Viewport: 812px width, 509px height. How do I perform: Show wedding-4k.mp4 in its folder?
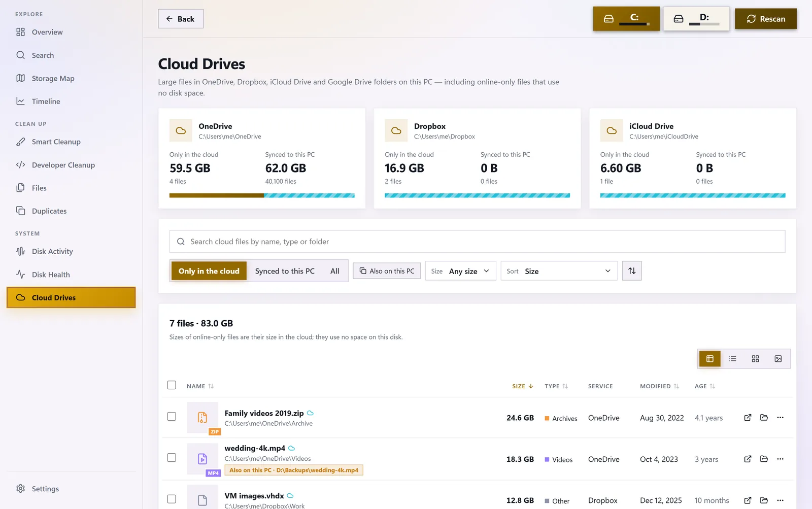click(x=764, y=459)
